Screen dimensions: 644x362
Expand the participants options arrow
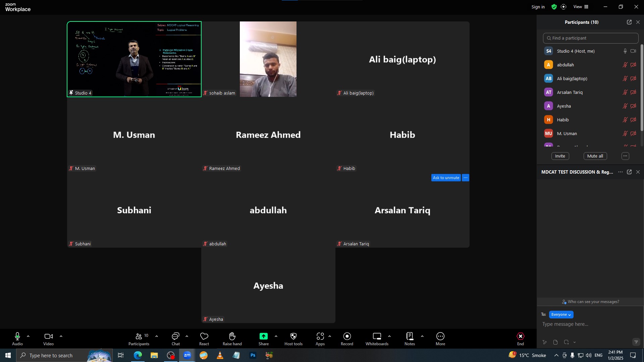[x=157, y=336]
